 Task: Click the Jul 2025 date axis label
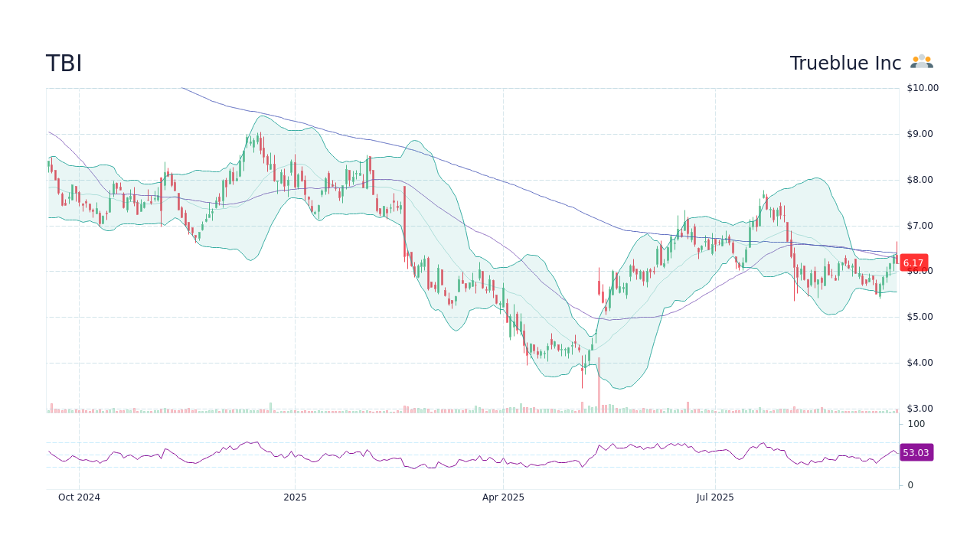(x=715, y=497)
